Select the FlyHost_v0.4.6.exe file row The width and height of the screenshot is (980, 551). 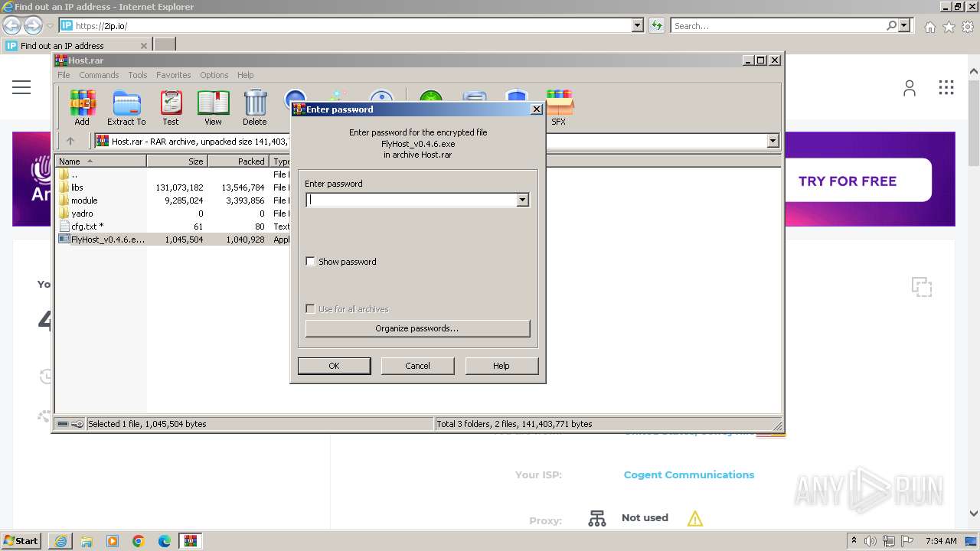(173, 240)
